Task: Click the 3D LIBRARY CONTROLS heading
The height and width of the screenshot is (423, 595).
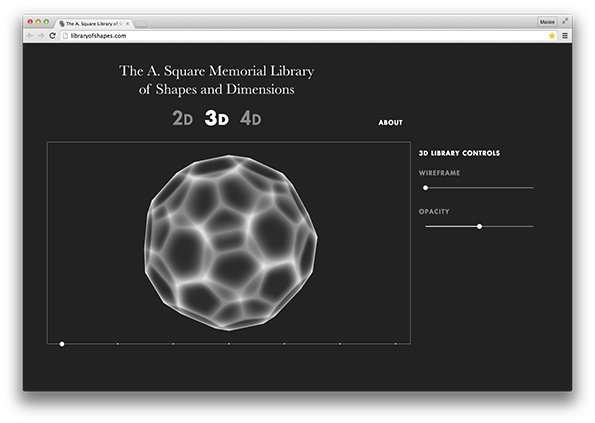Action: [459, 153]
